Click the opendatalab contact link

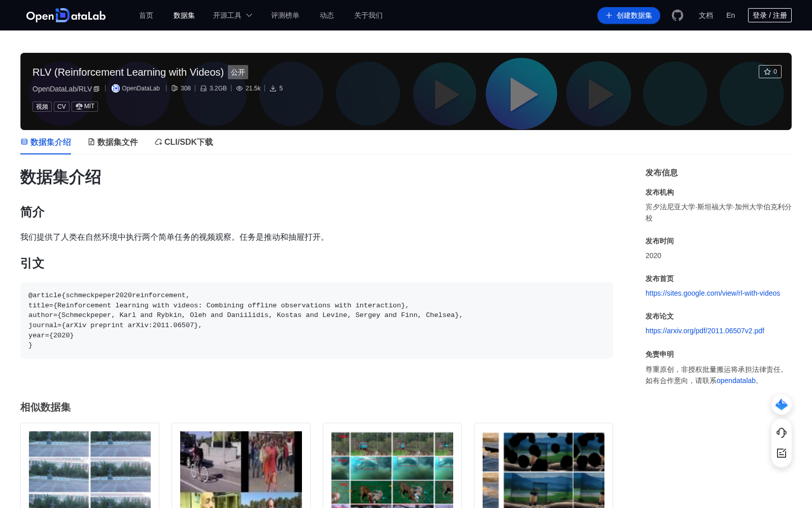click(x=736, y=380)
